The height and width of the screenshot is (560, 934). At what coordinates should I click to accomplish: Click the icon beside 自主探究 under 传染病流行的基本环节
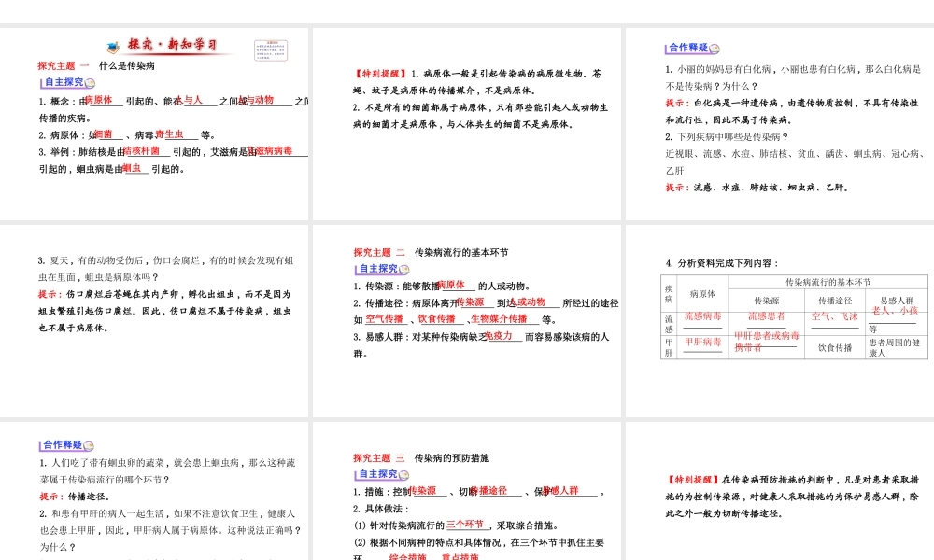404,270
